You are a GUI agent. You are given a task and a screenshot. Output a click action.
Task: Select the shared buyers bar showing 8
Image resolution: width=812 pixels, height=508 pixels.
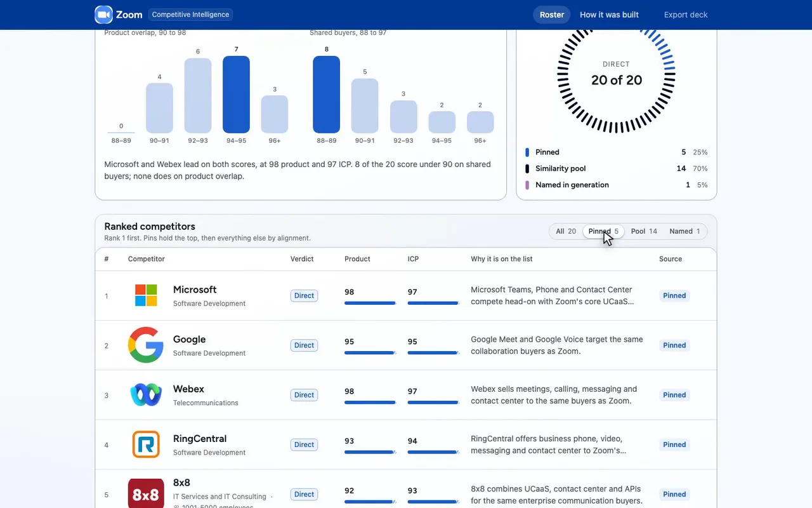click(x=326, y=95)
